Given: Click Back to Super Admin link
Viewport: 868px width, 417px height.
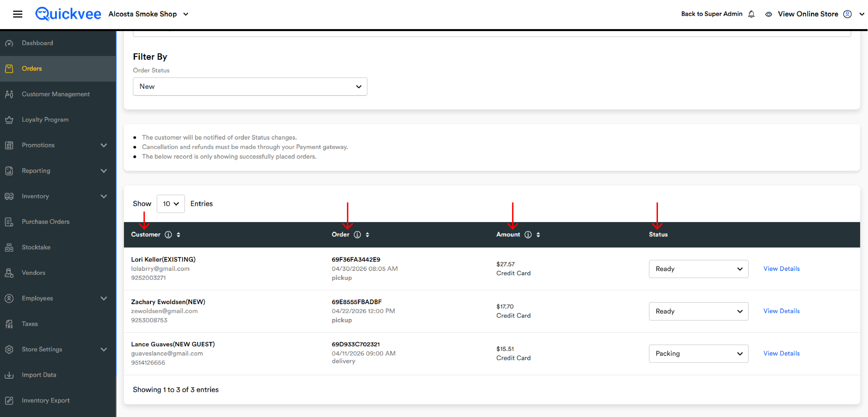Looking at the screenshot, I should [712, 14].
